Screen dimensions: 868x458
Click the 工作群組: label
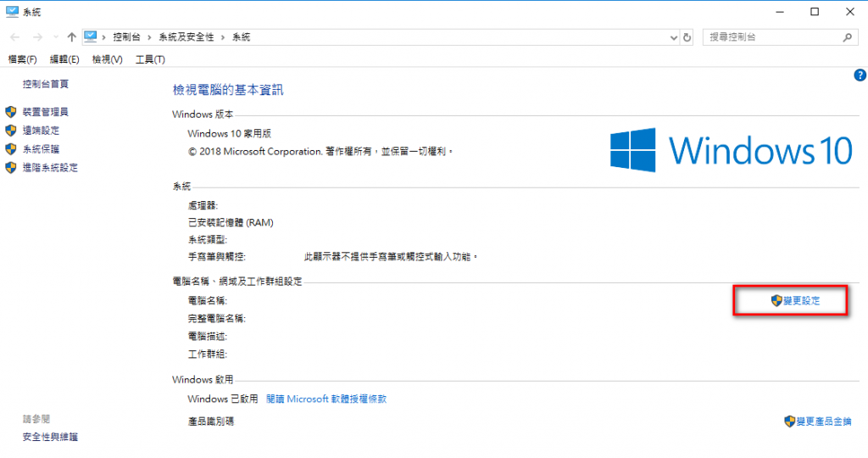tap(208, 354)
